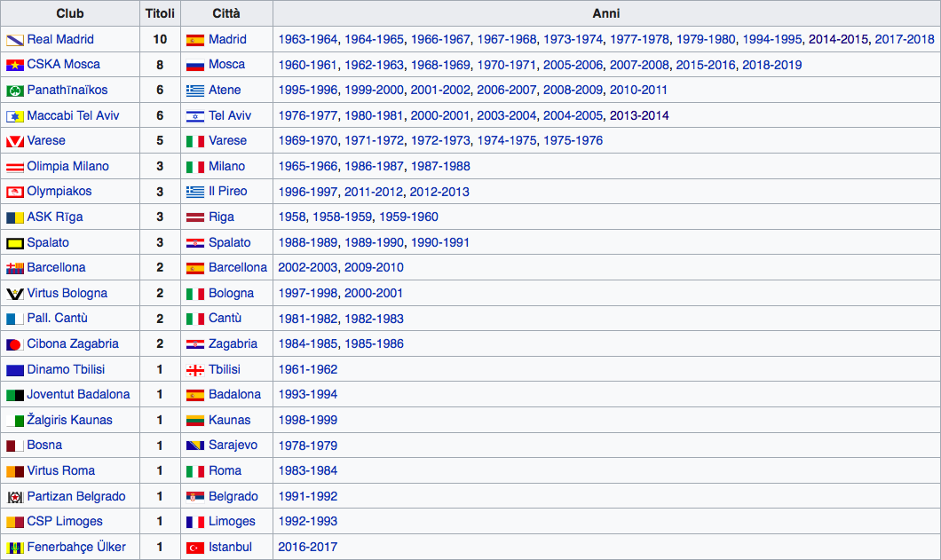Click the Spanish flag beside Madrid
The image size is (941, 560).
point(195,40)
